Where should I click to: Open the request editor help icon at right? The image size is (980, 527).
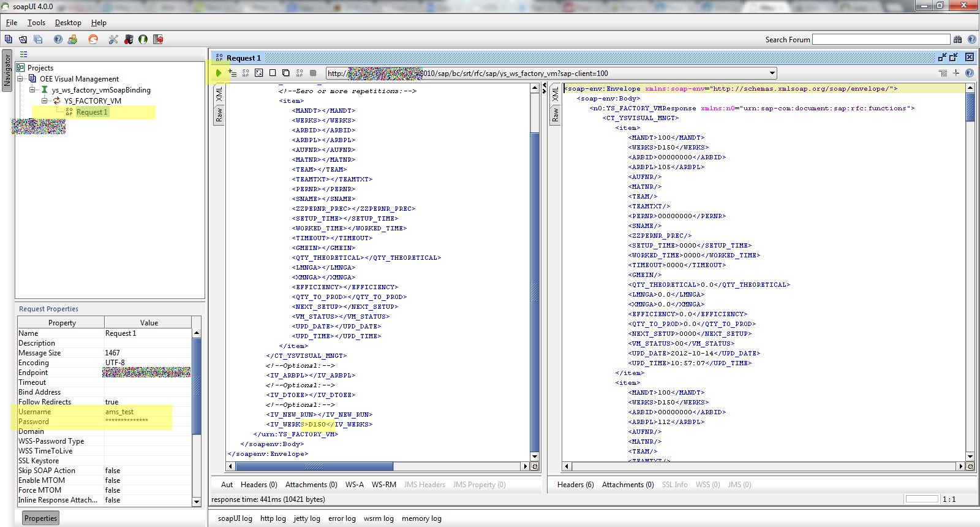pos(970,73)
